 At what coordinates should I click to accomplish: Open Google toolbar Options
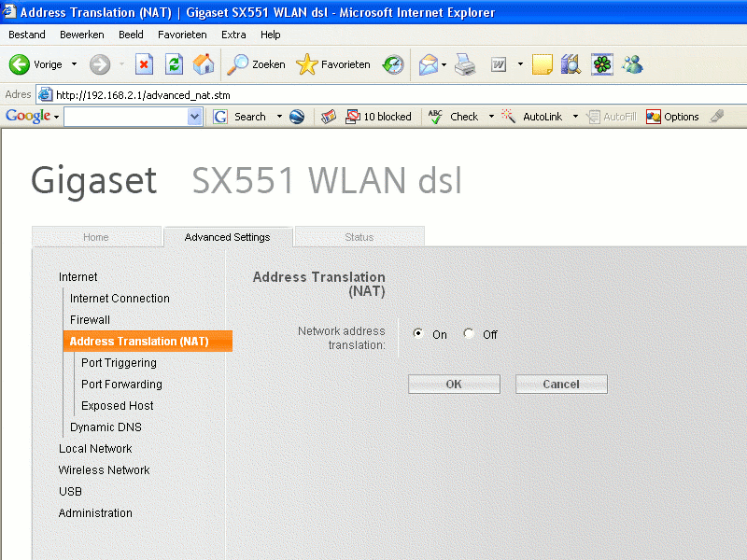(672, 117)
